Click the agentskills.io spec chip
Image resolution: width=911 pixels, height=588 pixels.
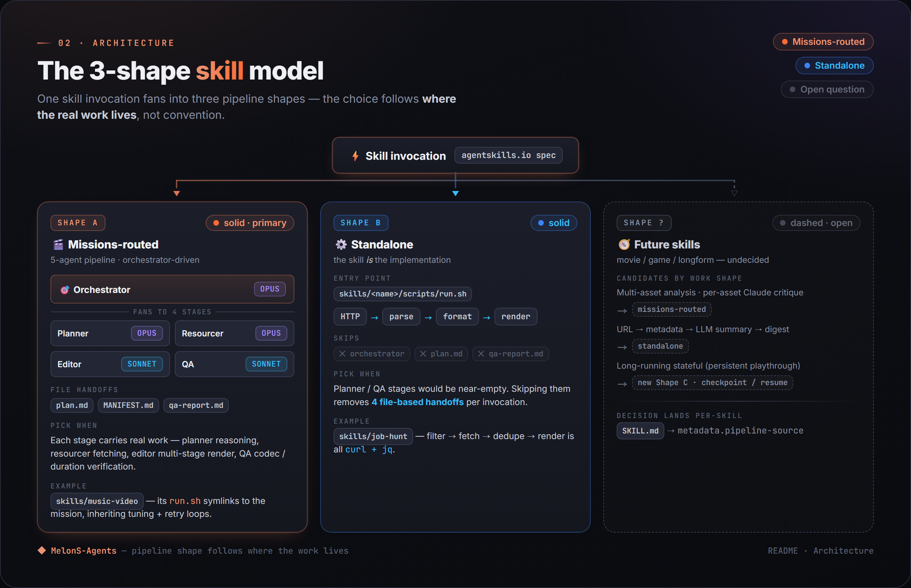pos(508,155)
